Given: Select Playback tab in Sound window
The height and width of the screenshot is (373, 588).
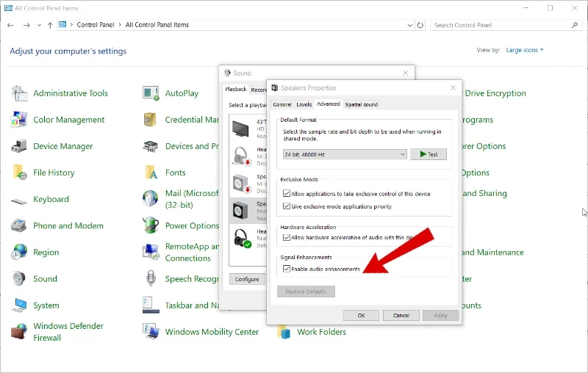Looking at the screenshot, I should (236, 89).
